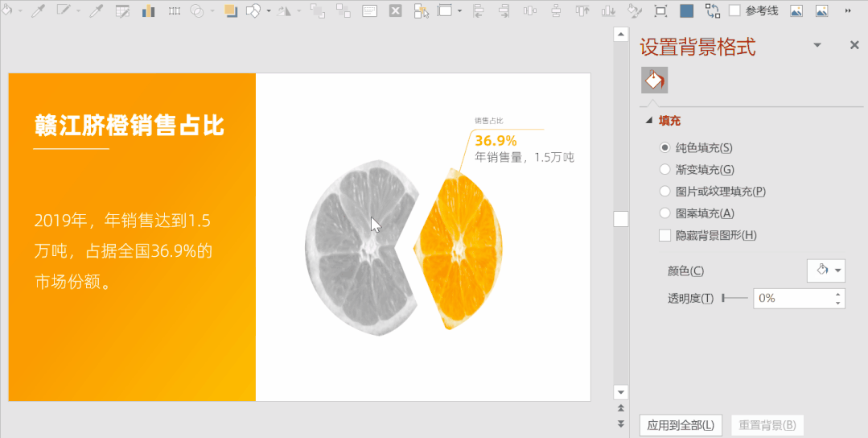The image size is (868, 438).
Task: Click the distribute columns icon
Action: 175,10
